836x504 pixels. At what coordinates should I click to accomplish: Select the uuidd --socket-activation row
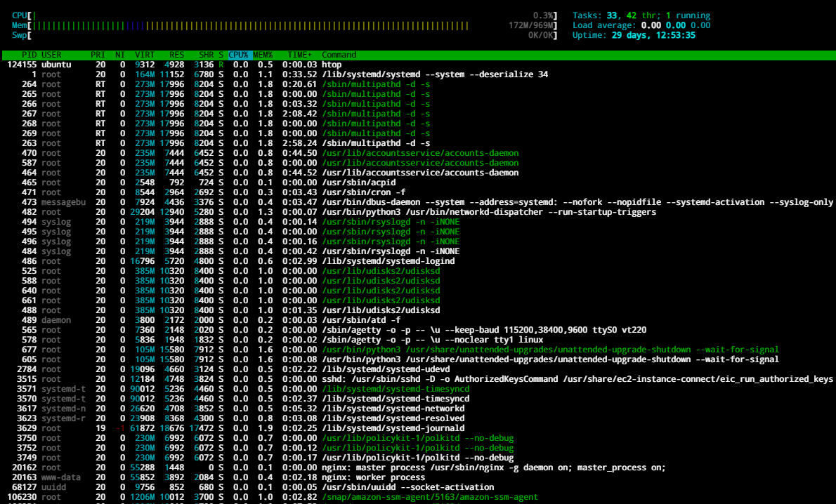tap(418, 487)
